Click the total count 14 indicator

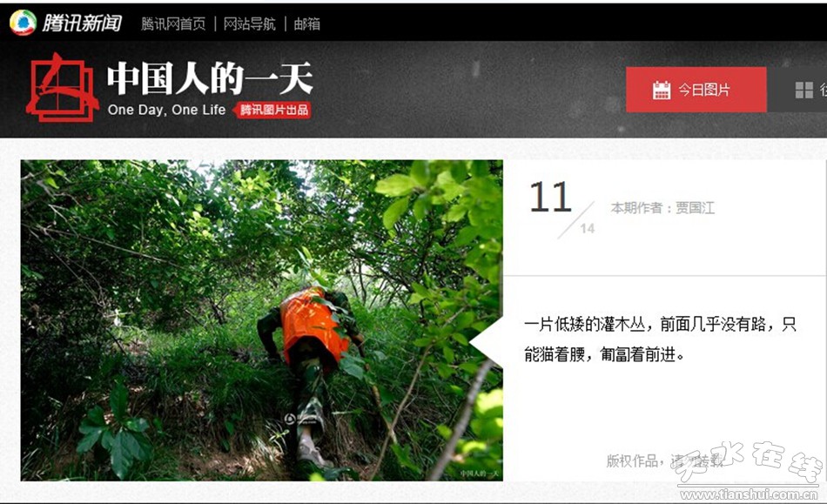click(x=587, y=228)
